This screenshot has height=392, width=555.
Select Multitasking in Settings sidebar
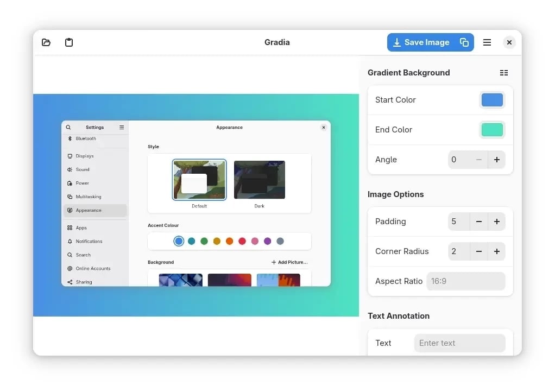tap(95, 197)
